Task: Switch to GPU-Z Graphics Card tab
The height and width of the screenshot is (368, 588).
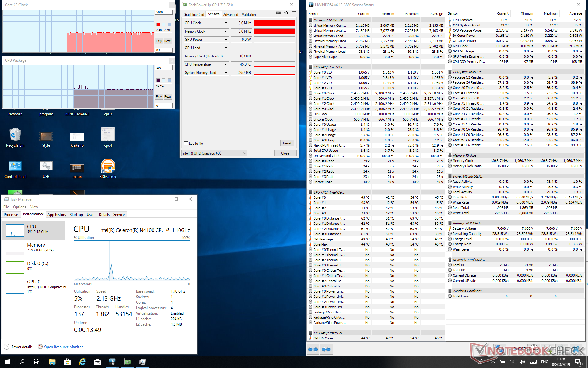Action: (x=194, y=15)
